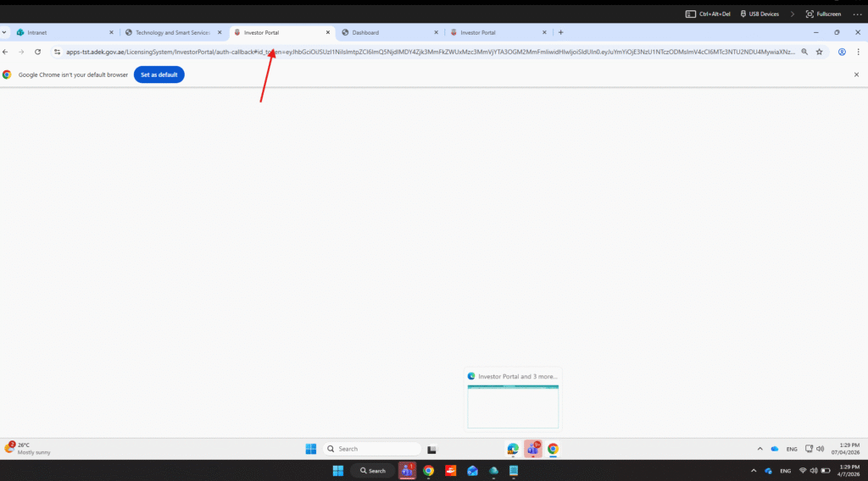The height and width of the screenshot is (481, 868).
Task: Open Chrome's three-dot menu
Action: (858, 52)
